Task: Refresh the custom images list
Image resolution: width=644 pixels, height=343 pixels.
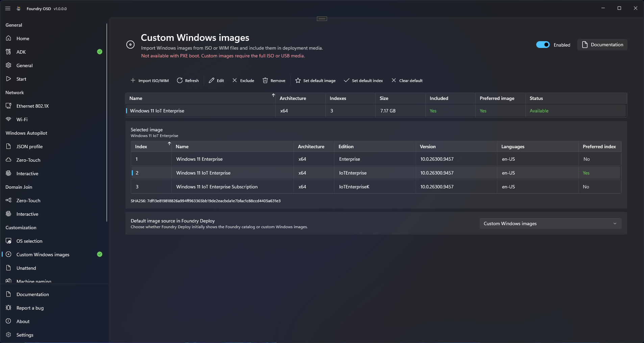Action: pyautogui.click(x=188, y=80)
